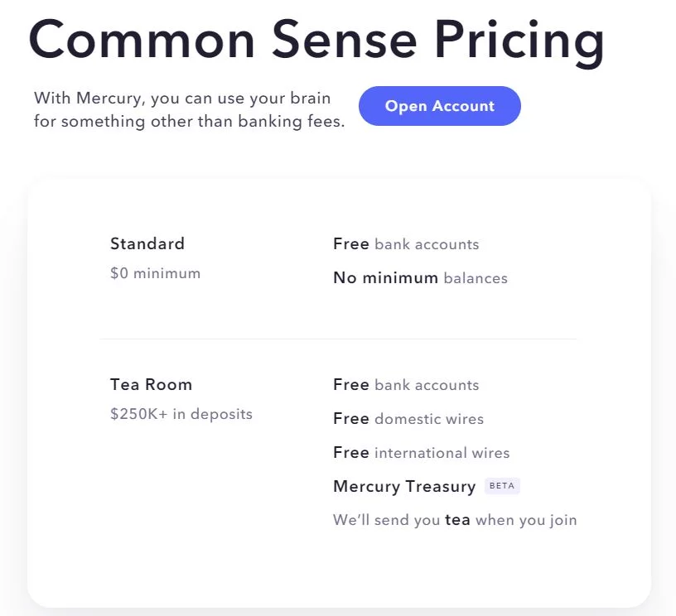Viewport: 676px width, 616px height.
Task: Click the "$250K+ in deposits" label
Action: pos(181,414)
